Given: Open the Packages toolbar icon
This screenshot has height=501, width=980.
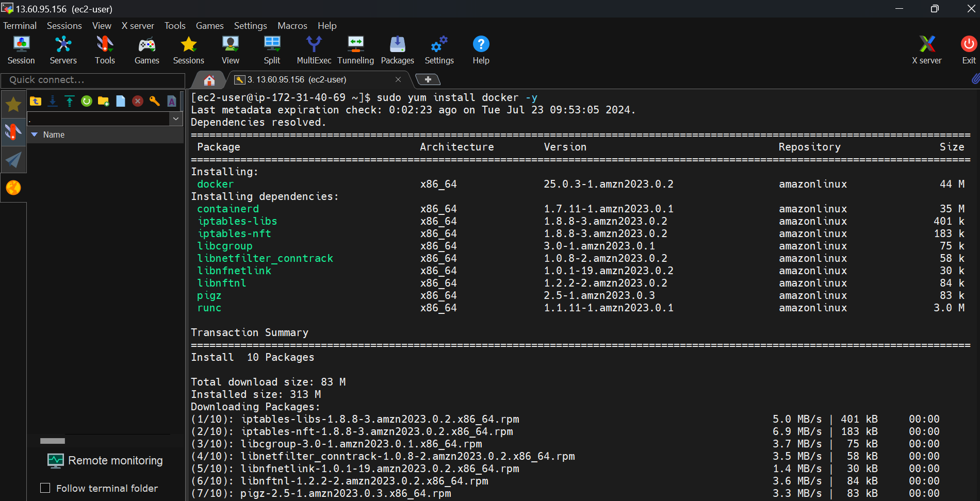Looking at the screenshot, I should click(x=397, y=50).
